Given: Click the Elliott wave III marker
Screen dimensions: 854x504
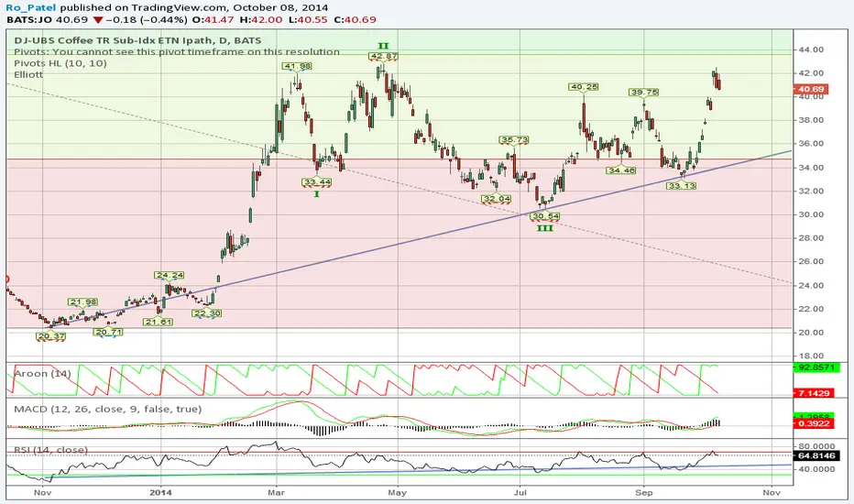Looking at the screenshot, I should pos(544,228).
